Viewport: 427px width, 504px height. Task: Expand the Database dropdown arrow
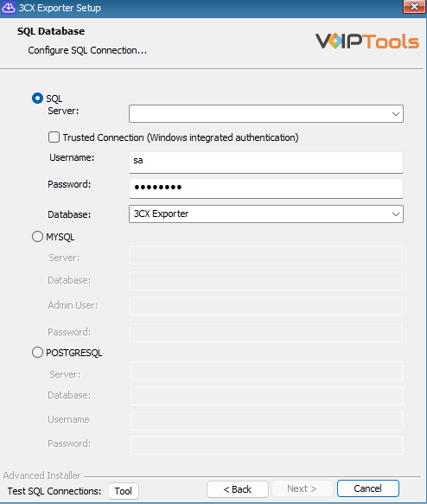click(x=396, y=214)
